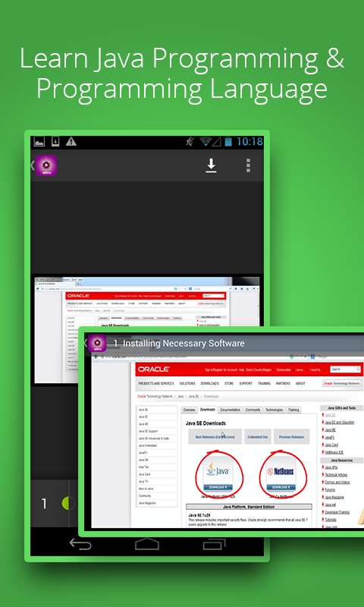This screenshot has height=607, width=364.
Task: Tap the picture notification icon in the status bar
Action: [x=39, y=141]
